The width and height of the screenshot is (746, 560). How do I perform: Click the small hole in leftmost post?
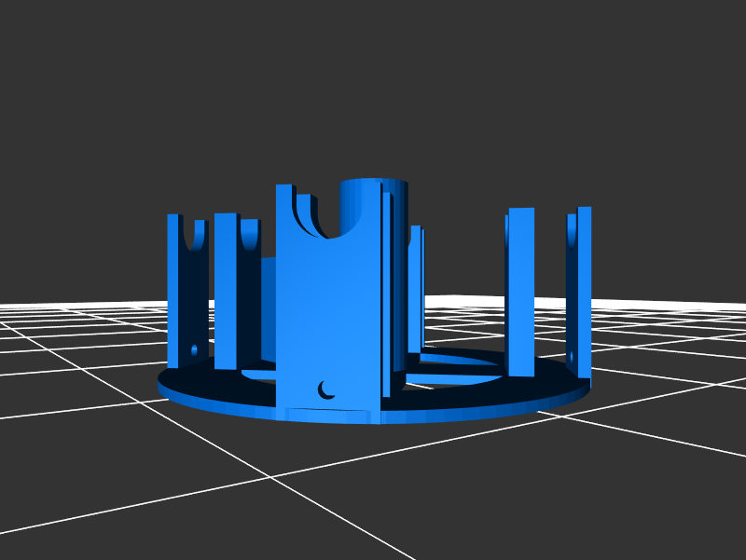tap(194, 350)
